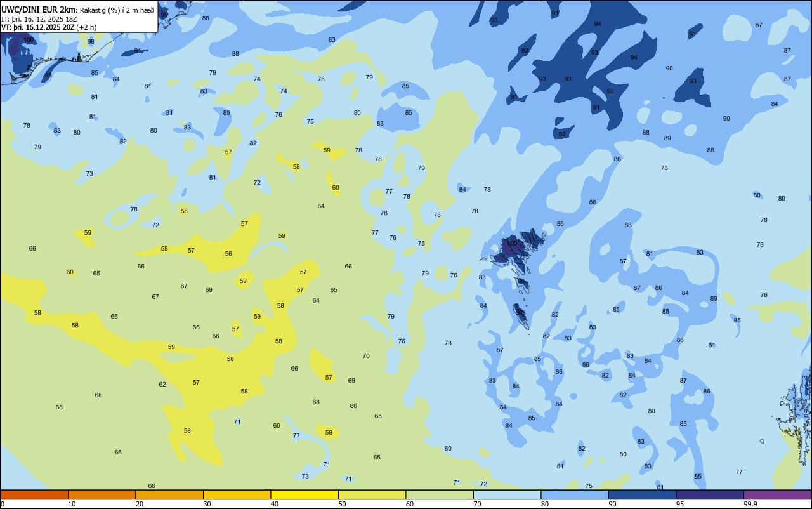Click the 60–70 light green legend swatch
The width and height of the screenshot is (812, 509).
[x=440, y=494]
